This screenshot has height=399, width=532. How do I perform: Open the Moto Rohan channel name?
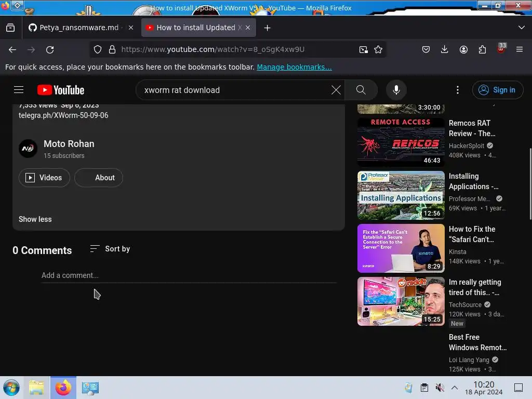(x=69, y=144)
